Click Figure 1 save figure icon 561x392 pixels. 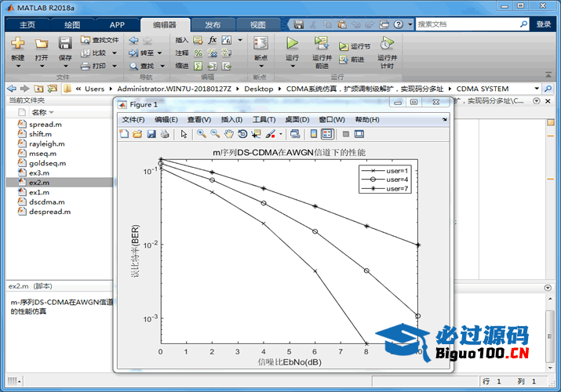click(151, 134)
